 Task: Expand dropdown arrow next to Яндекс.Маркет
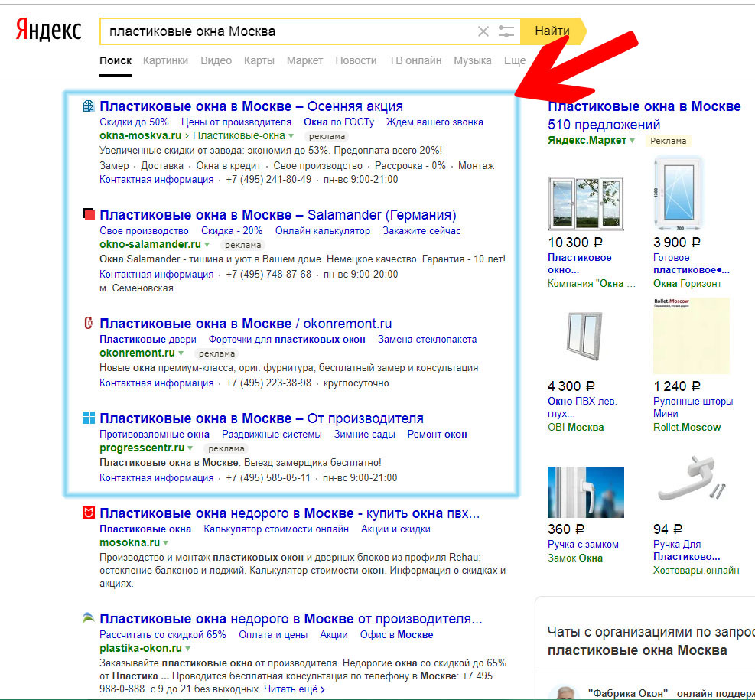[632, 141]
